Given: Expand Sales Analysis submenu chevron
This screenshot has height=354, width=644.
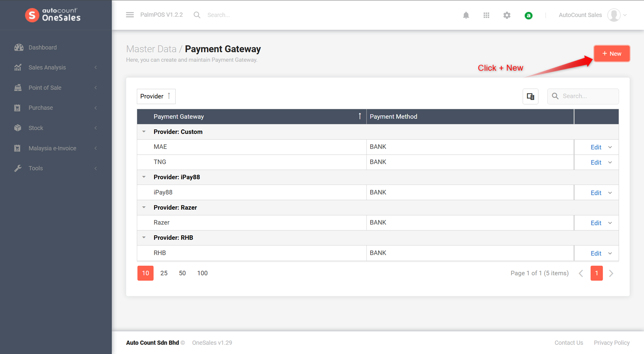Looking at the screenshot, I should (x=96, y=67).
